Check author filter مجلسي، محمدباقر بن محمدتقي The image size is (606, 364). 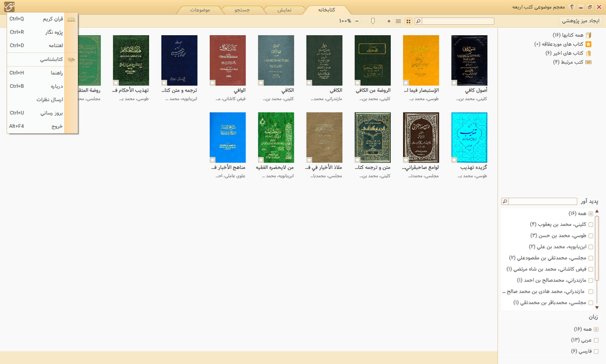click(x=590, y=303)
